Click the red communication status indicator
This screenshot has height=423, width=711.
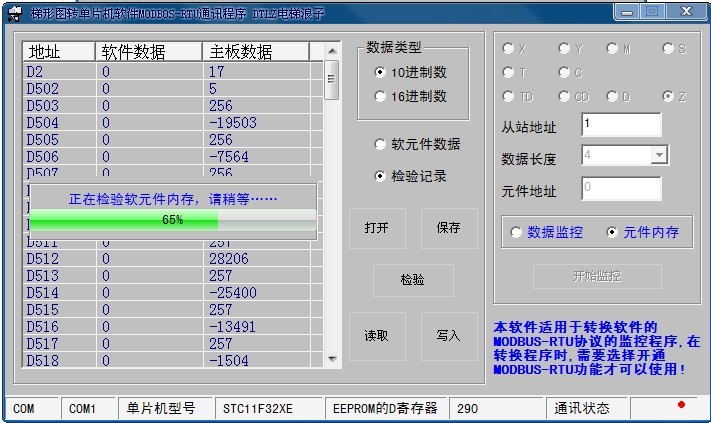[x=681, y=405]
